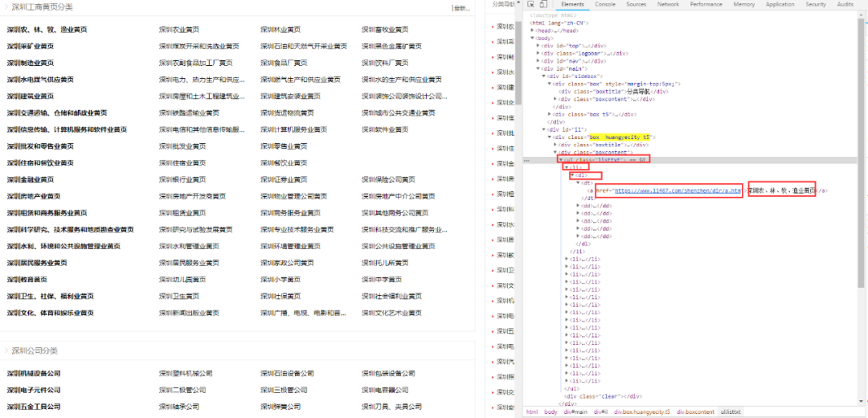Open the 深圳建筑业黄页 link

pos(31,96)
